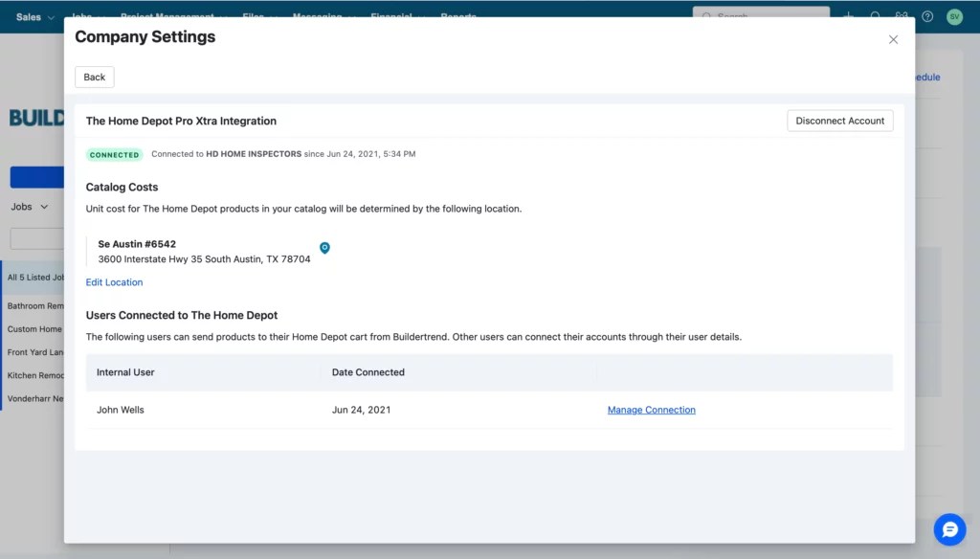Open the Sales menu in top bar
Viewport: 980px width, 559px height.
pos(35,17)
